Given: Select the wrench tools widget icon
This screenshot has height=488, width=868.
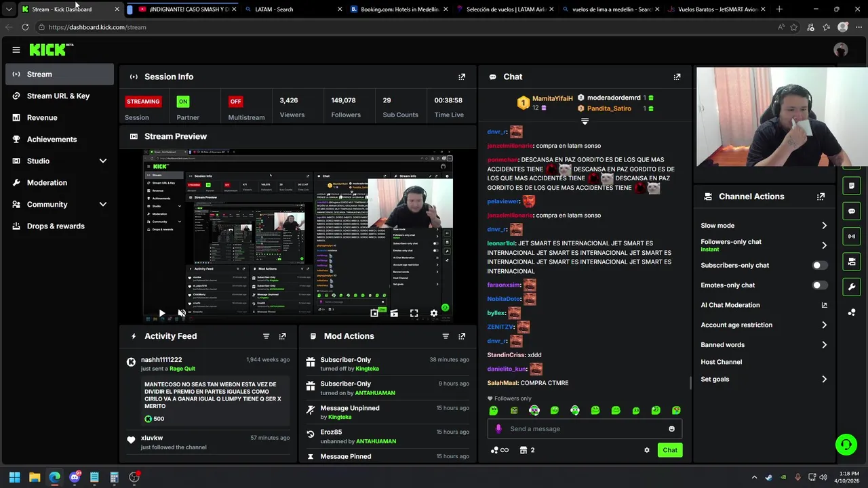Looking at the screenshot, I should [x=852, y=287].
